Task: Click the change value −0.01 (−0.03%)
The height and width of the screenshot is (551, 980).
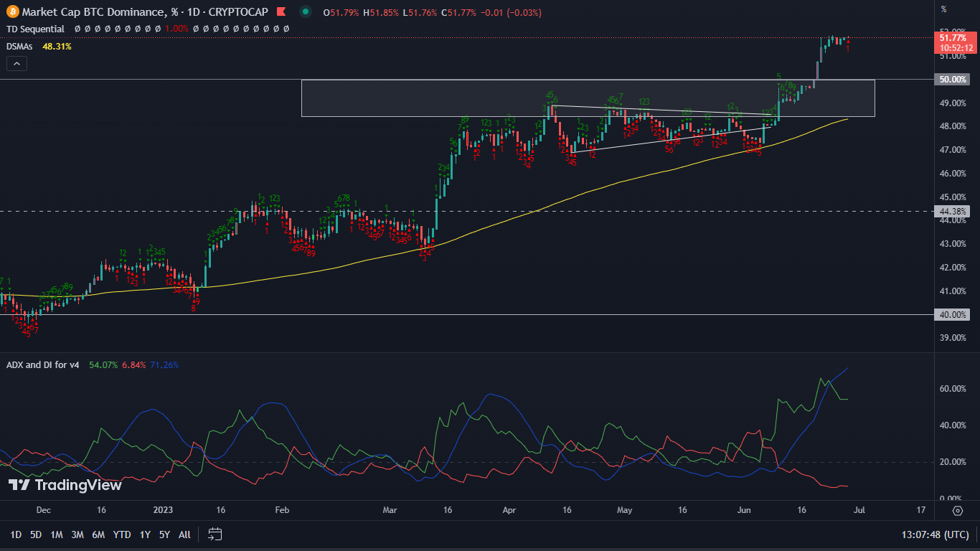Action: [511, 13]
